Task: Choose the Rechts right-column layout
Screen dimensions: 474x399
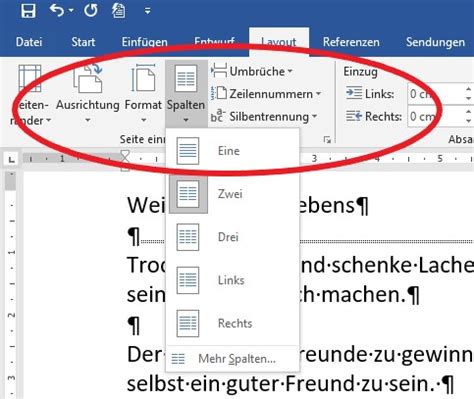Action: 233,323
